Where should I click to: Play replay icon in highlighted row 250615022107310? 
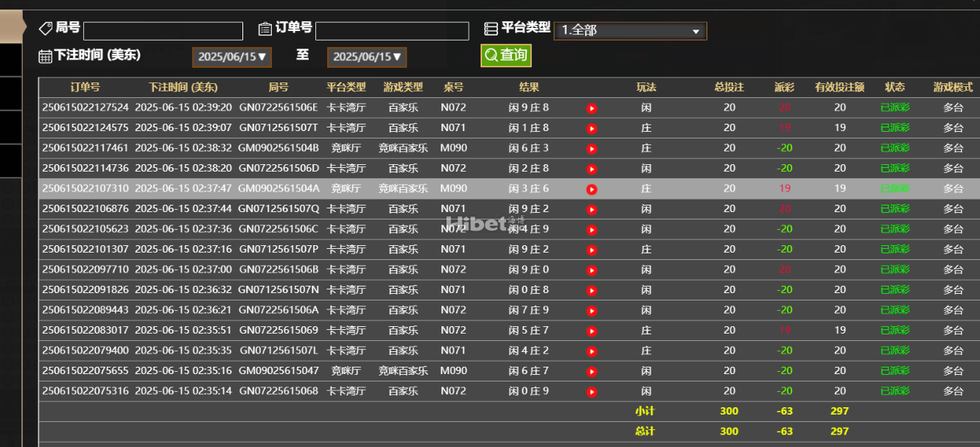tap(591, 189)
